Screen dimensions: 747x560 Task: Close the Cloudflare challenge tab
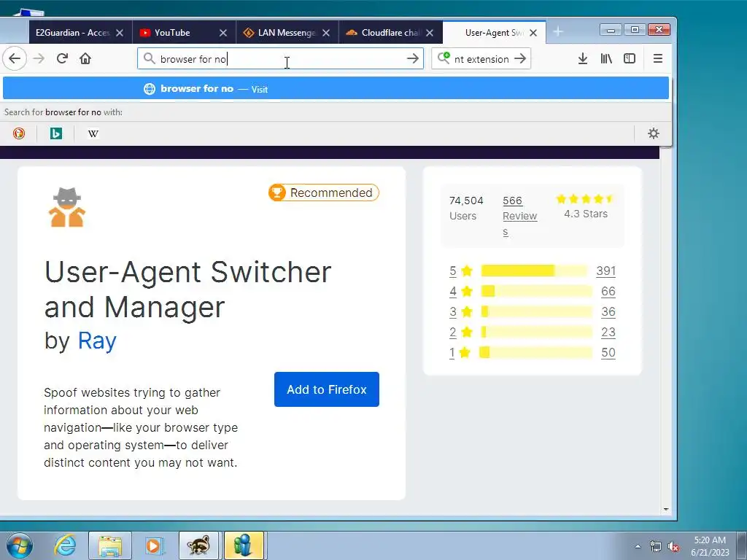pyautogui.click(x=430, y=33)
